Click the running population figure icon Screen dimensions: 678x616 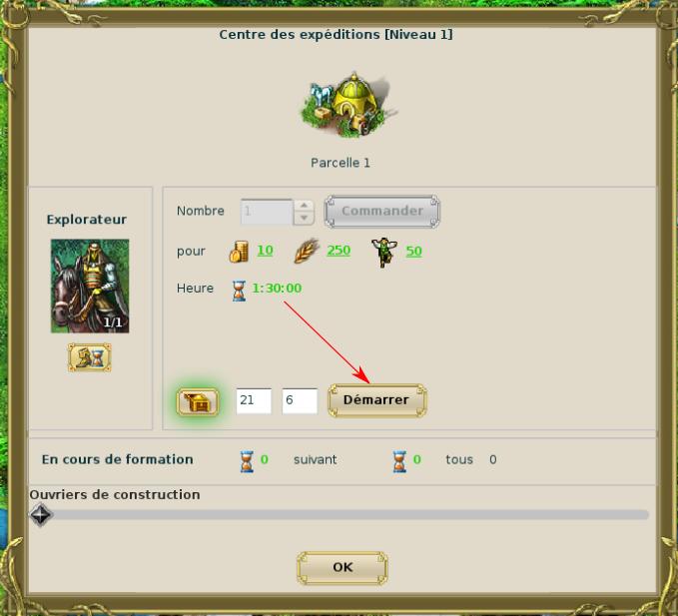(x=383, y=252)
